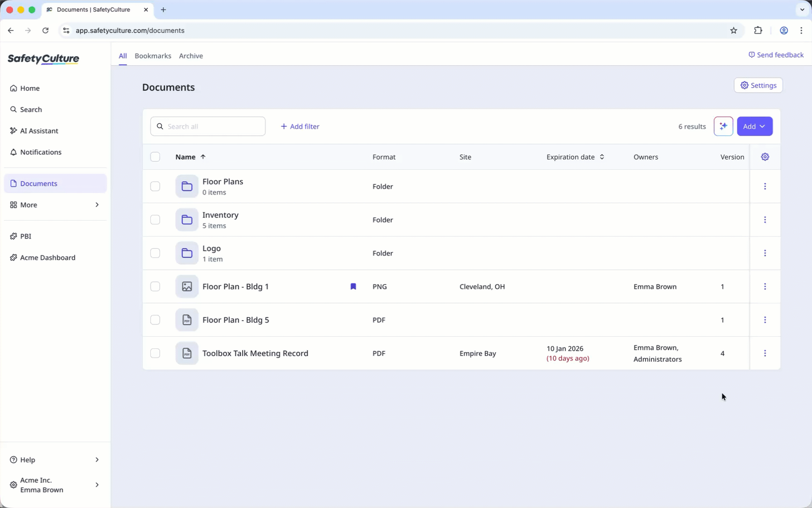Image resolution: width=812 pixels, height=508 pixels.
Task: Sort by Name column header
Action: click(190, 157)
